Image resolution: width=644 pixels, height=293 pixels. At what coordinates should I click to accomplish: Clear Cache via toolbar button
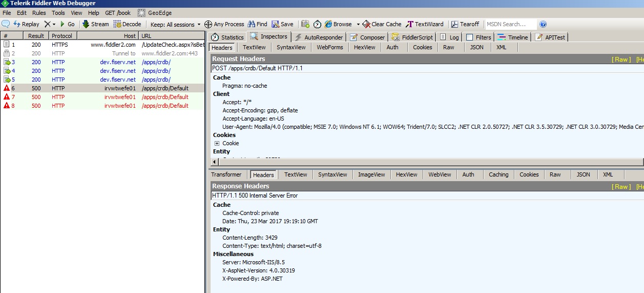click(x=382, y=24)
